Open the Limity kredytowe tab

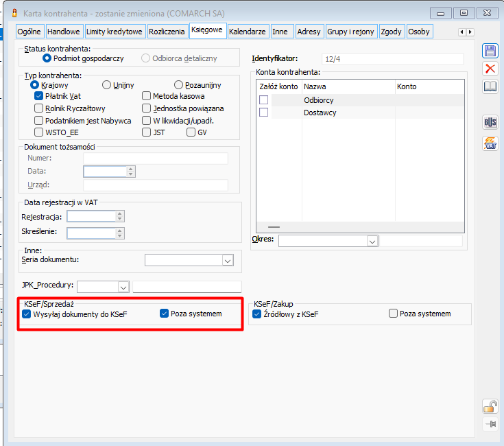[x=115, y=32]
